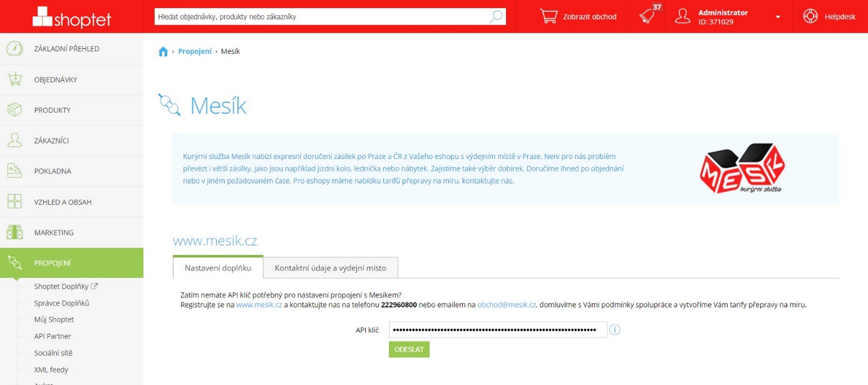The height and width of the screenshot is (385, 868).
Task: Click Helpdesk link in header
Action: [x=840, y=17]
